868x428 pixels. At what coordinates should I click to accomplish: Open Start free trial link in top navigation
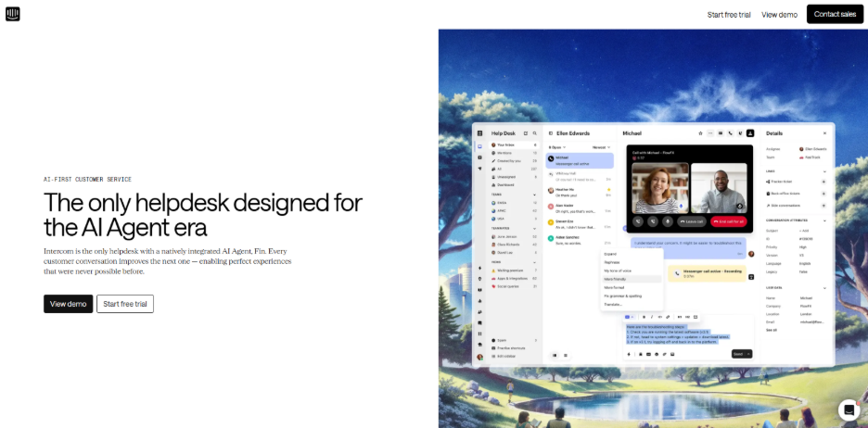point(729,15)
